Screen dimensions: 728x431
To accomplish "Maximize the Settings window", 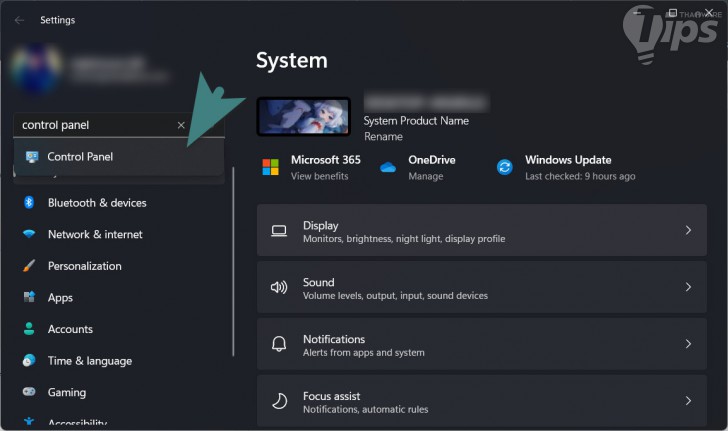I will tap(672, 13).
